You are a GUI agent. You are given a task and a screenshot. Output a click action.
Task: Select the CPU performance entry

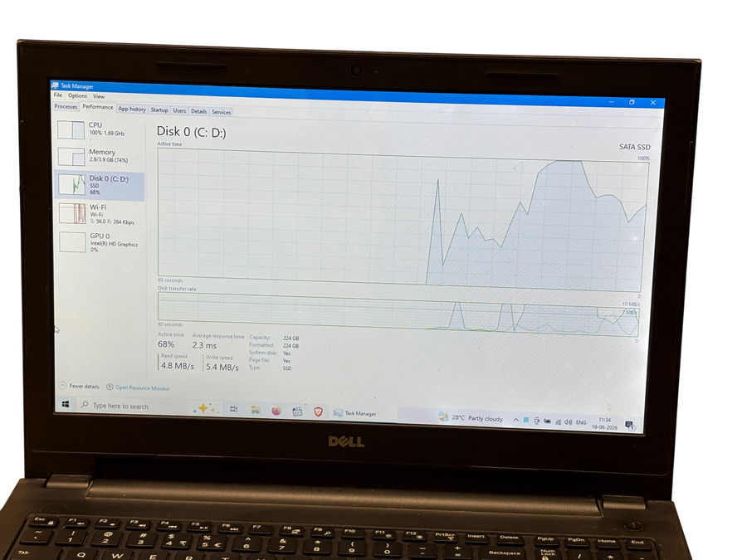click(x=100, y=129)
